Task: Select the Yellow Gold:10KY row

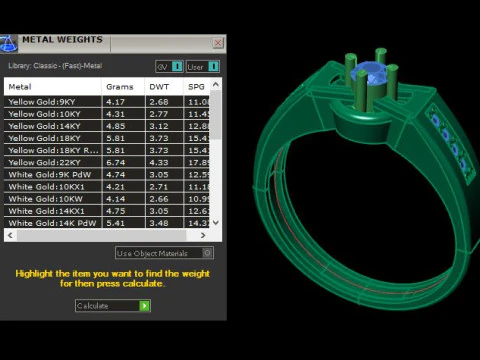Action: [x=107, y=114]
